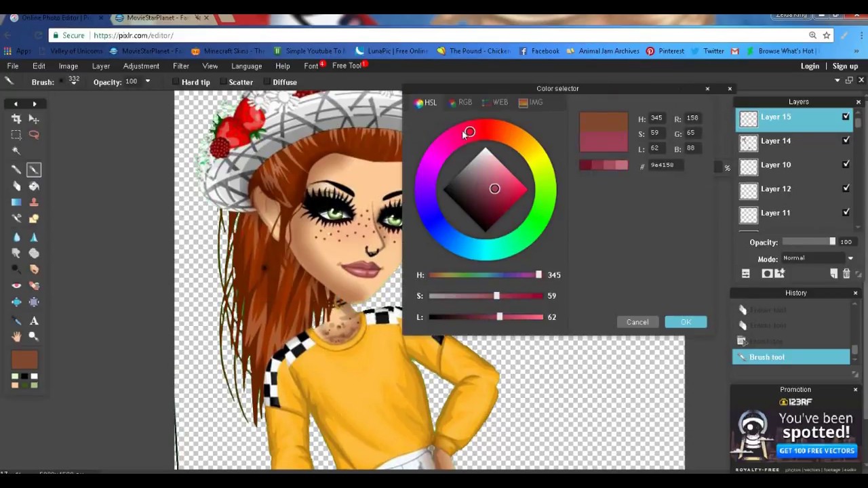Open the Adjustment menu
Screen dimensions: 868x488
pos(141,66)
